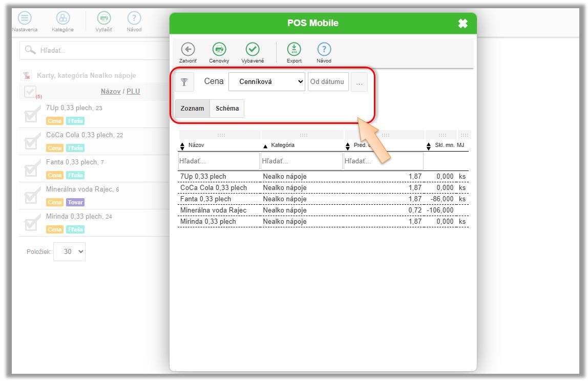
Task: Toggle checkbox for Fanta 0,33 plech
Action: [x=31, y=168]
